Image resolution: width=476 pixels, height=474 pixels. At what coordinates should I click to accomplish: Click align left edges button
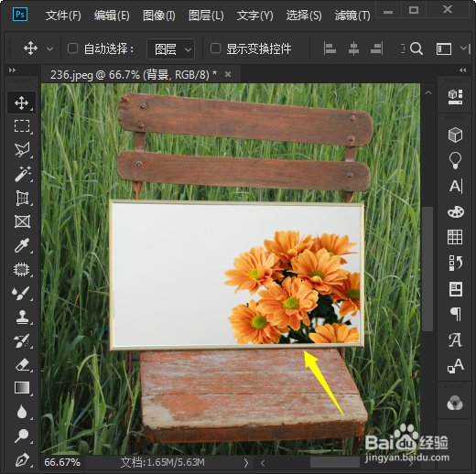coord(330,48)
